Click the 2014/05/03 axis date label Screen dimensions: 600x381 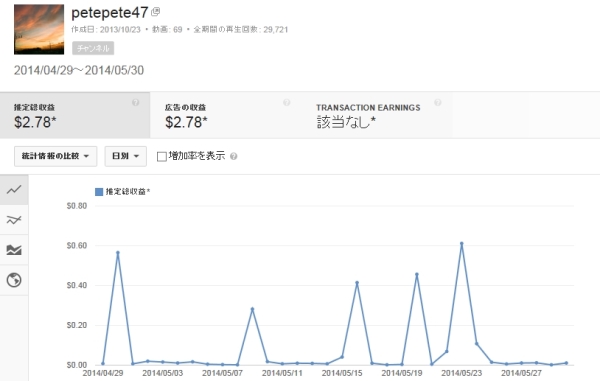[x=163, y=373]
